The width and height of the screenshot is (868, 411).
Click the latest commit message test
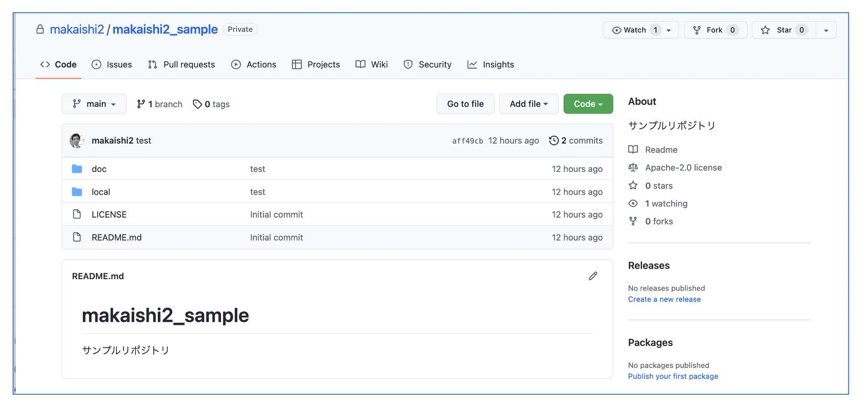(144, 141)
